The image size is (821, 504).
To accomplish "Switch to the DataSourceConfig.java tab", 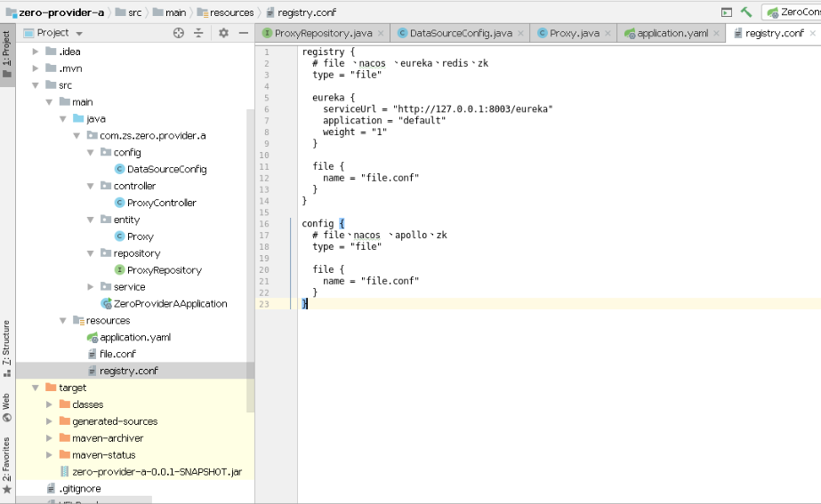I will click(x=455, y=34).
